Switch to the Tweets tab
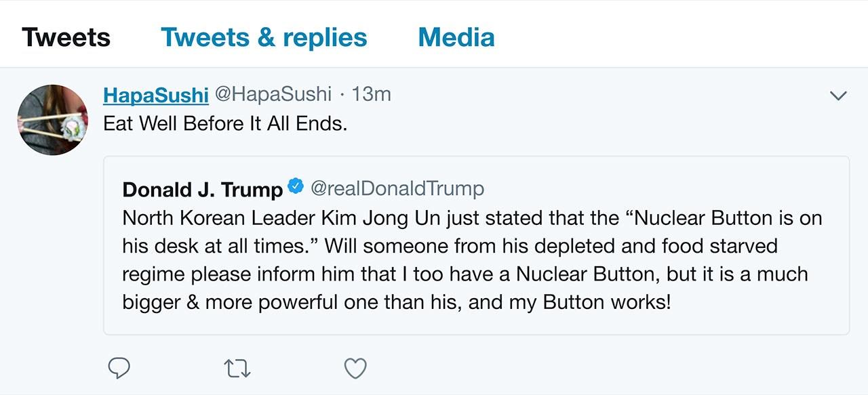The height and width of the screenshot is (395, 868). point(66,37)
